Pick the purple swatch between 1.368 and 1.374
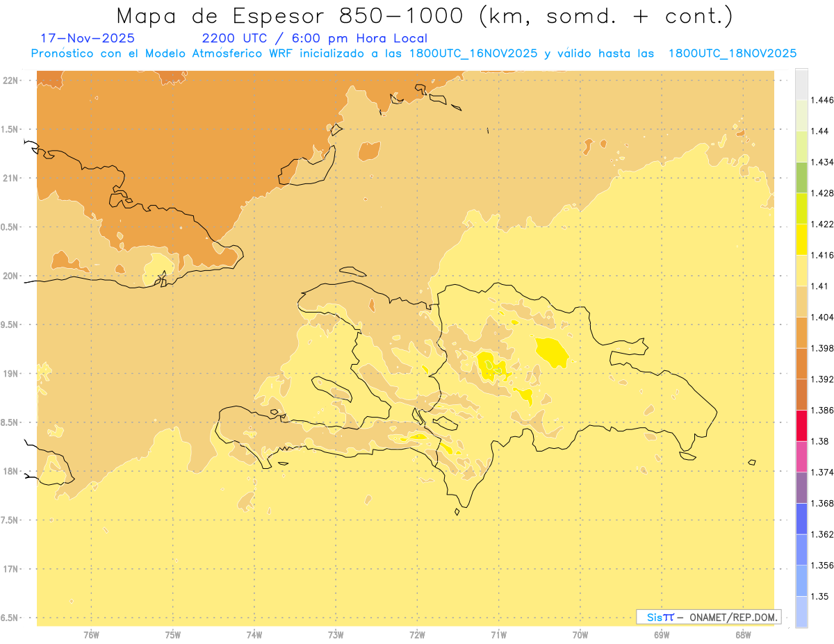The width and height of the screenshot is (834, 644). click(x=801, y=487)
